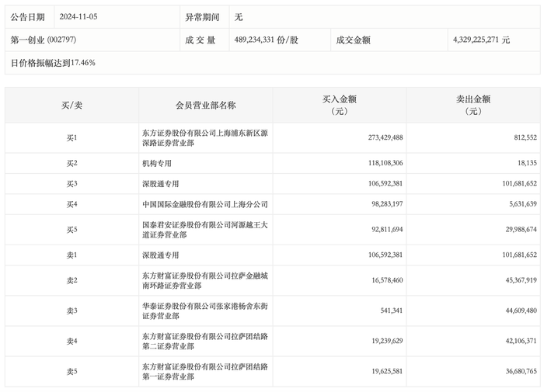The width and height of the screenshot is (544, 392).
Task: Click the stock name 第一创业 (002797)
Action: 43,40
